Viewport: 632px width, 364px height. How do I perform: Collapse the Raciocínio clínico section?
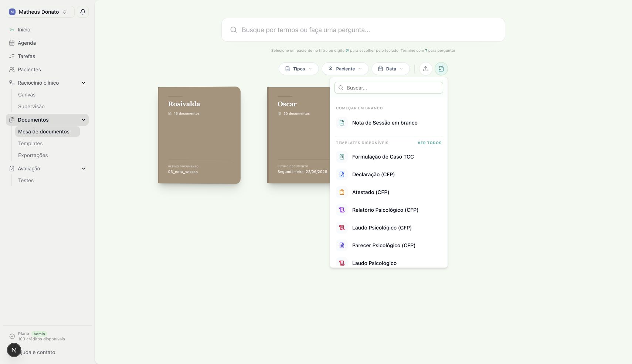pyautogui.click(x=84, y=83)
